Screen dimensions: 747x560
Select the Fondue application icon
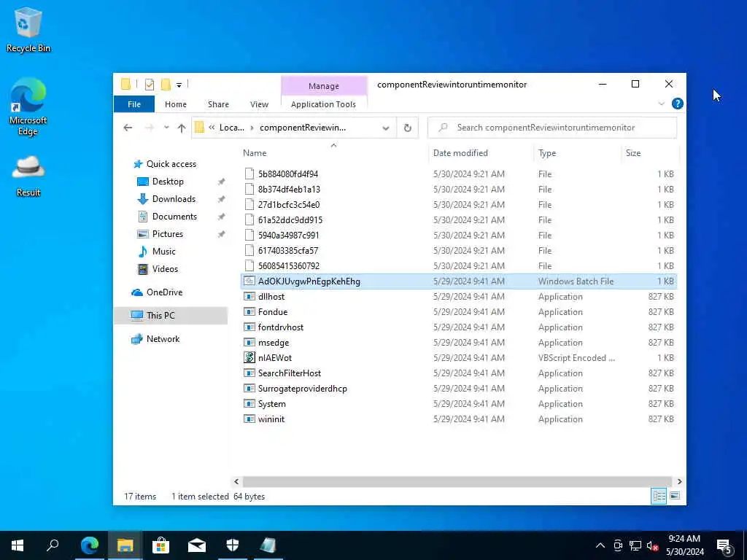(249, 312)
